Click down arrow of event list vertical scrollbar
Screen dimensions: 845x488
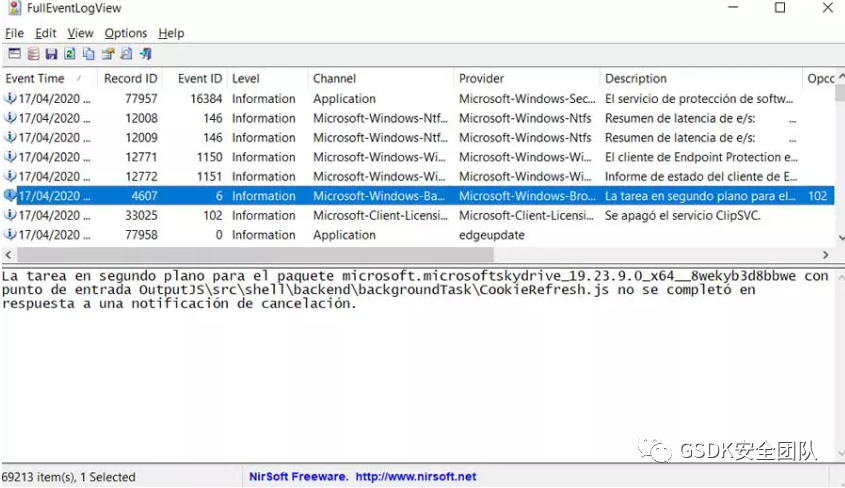(841, 238)
